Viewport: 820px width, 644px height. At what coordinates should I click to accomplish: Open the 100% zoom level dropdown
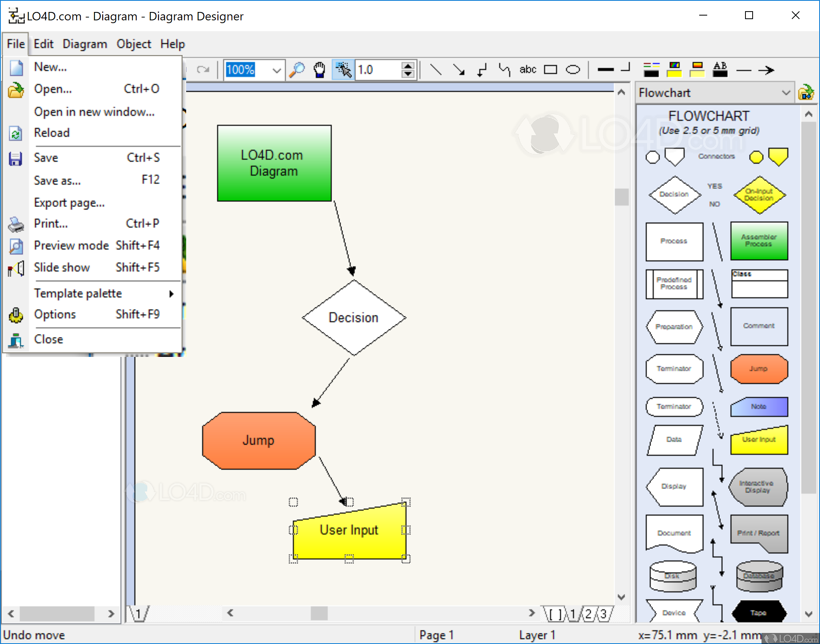pyautogui.click(x=276, y=71)
